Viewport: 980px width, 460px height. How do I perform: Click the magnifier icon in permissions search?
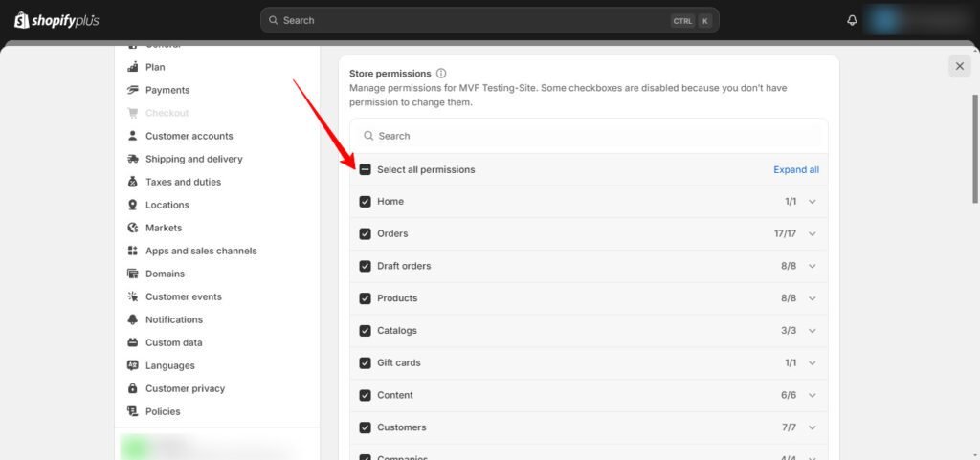[x=368, y=136]
